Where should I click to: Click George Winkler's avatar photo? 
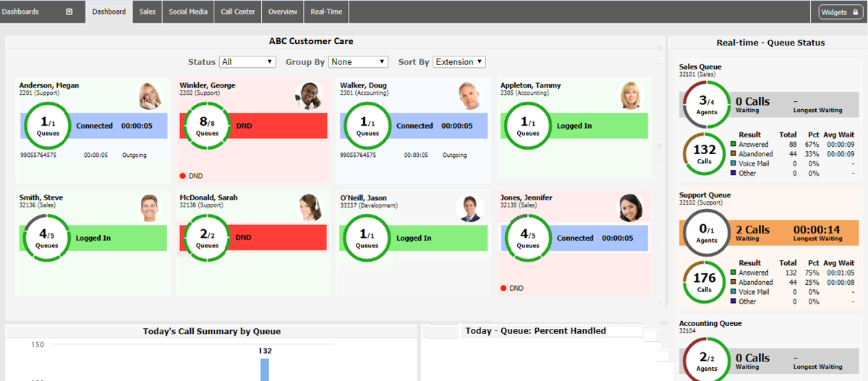pyautogui.click(x=308, y=95)
